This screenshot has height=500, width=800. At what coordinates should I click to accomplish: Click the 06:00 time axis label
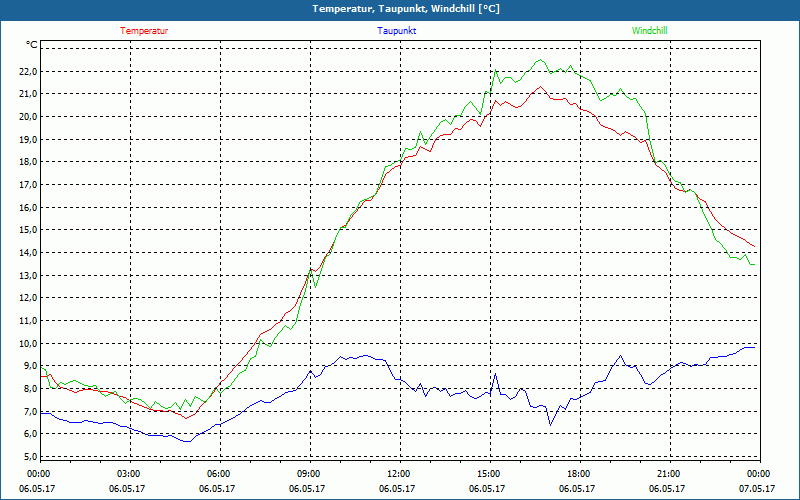point(220,474)
